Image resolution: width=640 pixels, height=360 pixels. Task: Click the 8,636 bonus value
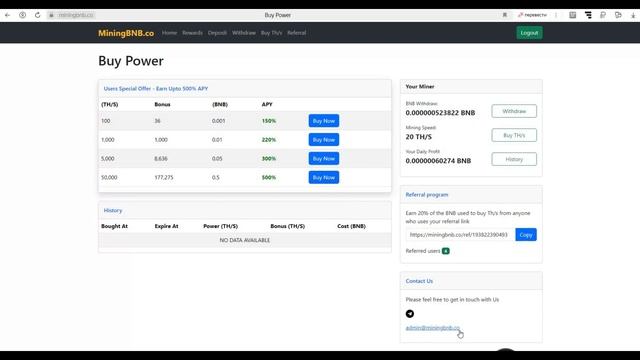(x=161, y=158)
